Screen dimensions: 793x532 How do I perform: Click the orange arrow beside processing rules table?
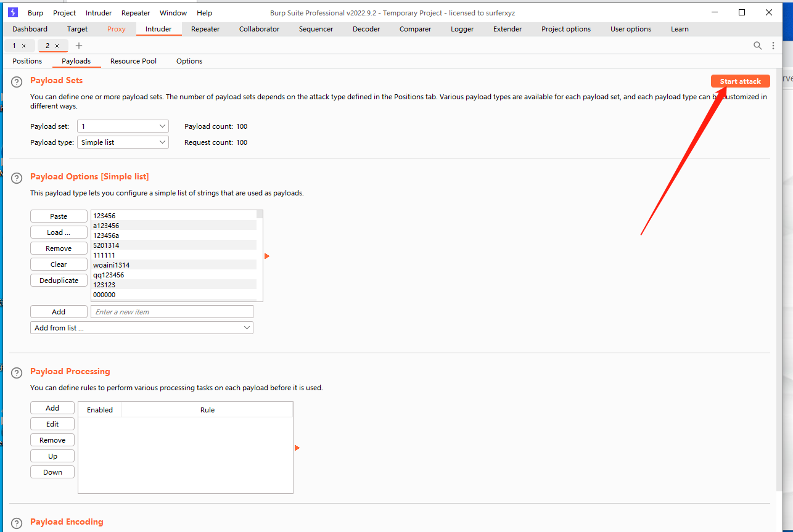[x=297, y=448]
